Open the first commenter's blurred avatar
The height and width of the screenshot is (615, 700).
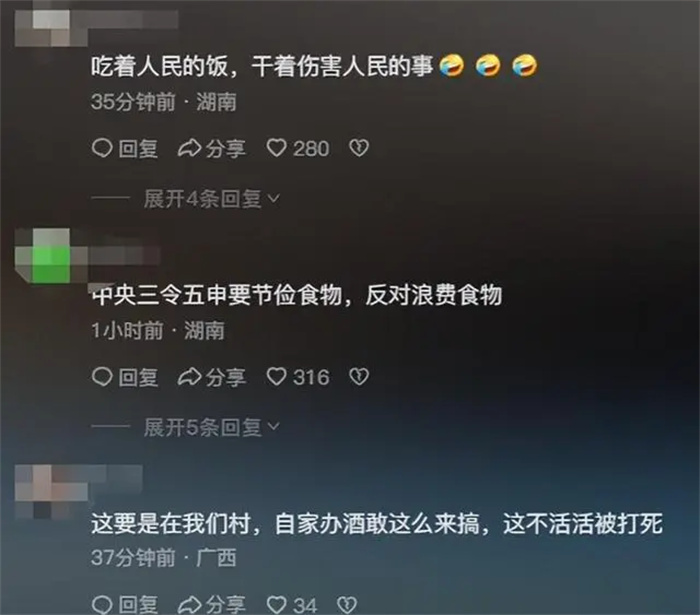[x=51, y=28]
